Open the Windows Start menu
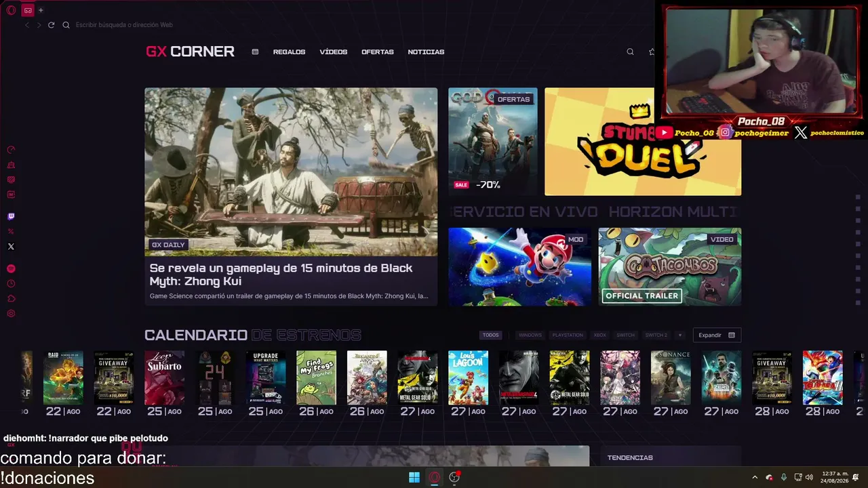This screenshot has width=868, height=488. 414,477
